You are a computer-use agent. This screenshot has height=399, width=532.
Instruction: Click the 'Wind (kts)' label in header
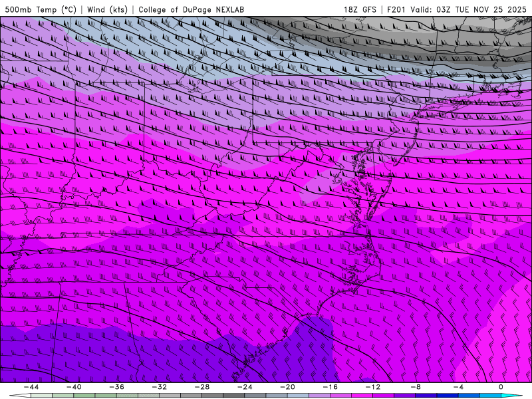tap(107, 9)
